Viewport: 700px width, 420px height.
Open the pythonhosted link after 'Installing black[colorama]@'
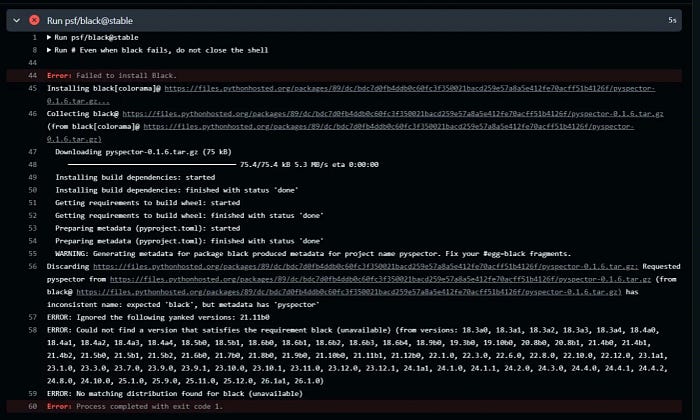tap(350, 95)
